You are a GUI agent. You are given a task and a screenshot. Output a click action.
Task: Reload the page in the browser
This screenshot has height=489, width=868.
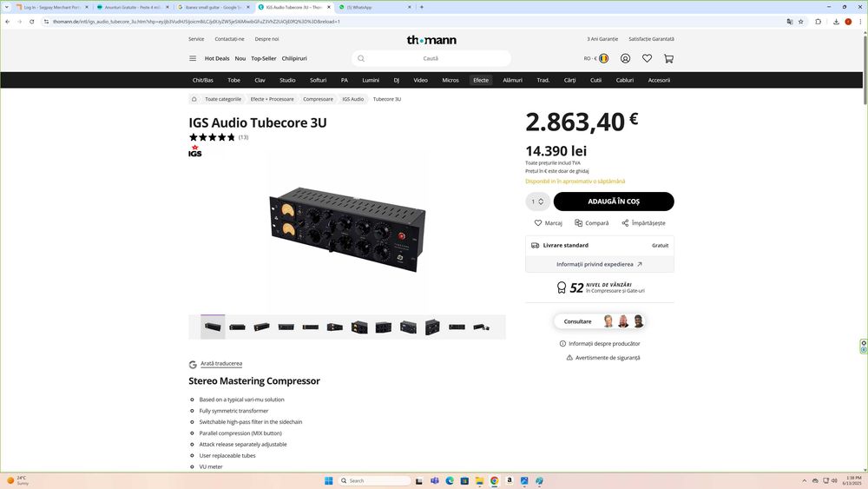point(31,22)
